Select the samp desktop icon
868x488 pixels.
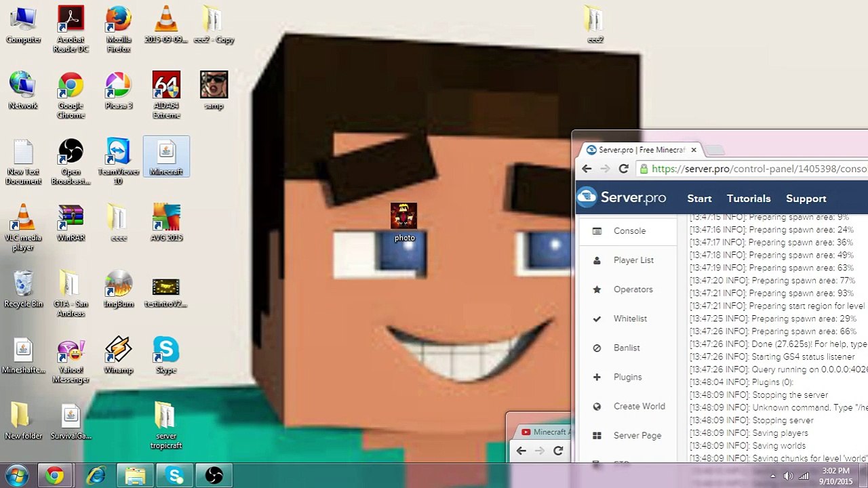[x=214, y=90]
